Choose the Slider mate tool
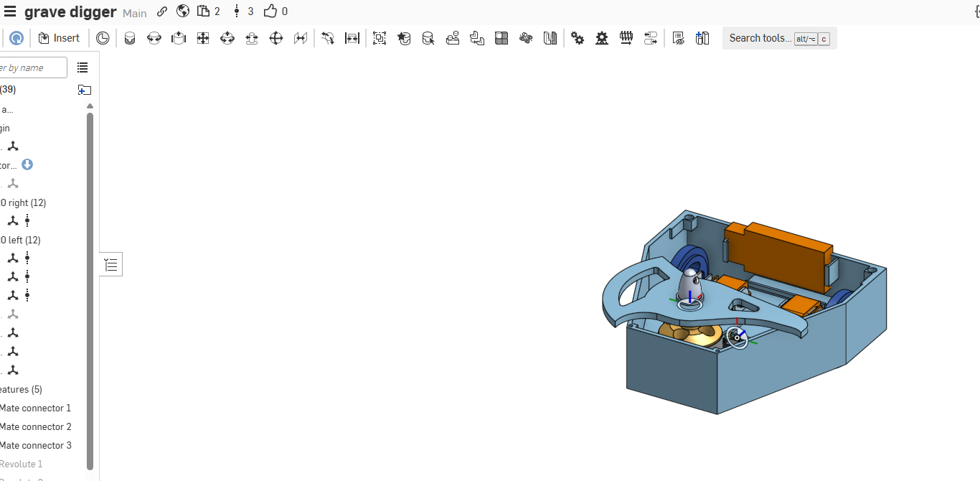The image size is (980, 481). pyautogui.click(x=179, y=38)
